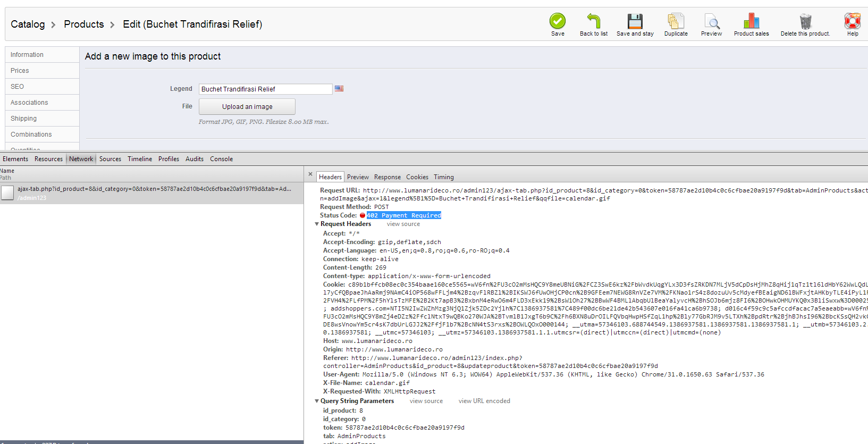Click the Duplicate product icon
Screen dimensions: 868x444
tap(676, 21)
